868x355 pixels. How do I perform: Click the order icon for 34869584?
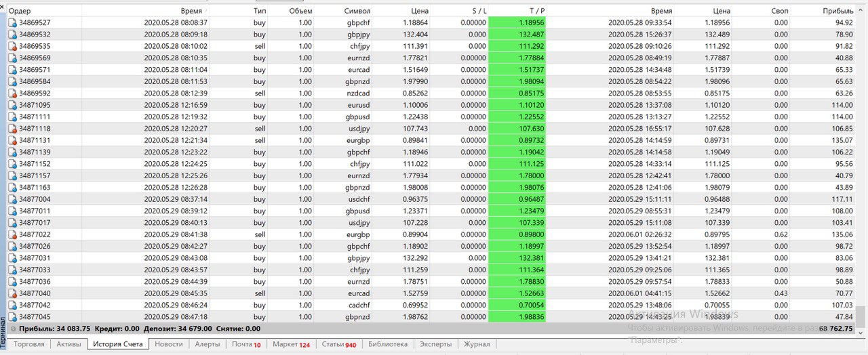(x=12, y=81)
